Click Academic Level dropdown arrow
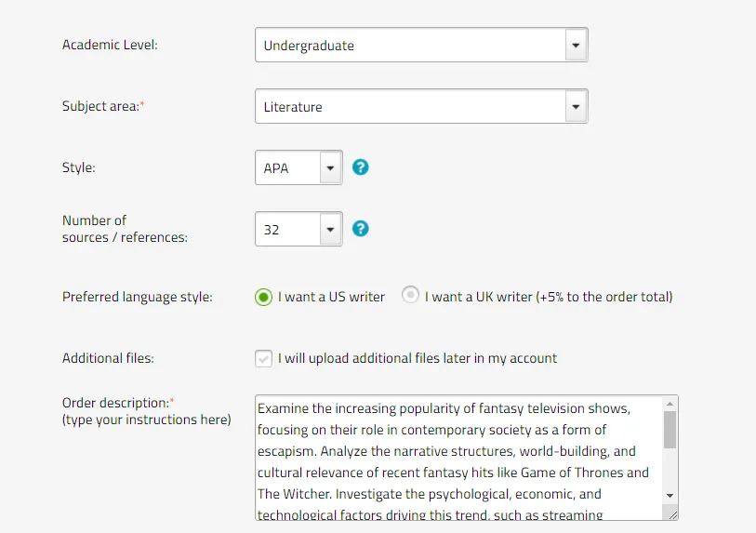 (x=576, y=45)
